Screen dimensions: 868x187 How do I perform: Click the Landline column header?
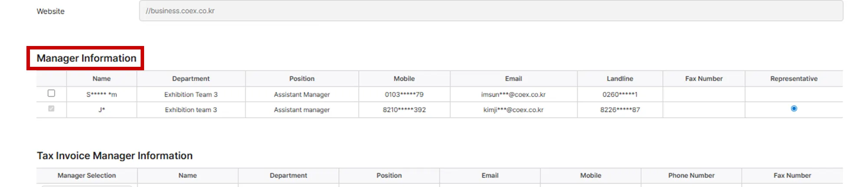click(620, 79)
